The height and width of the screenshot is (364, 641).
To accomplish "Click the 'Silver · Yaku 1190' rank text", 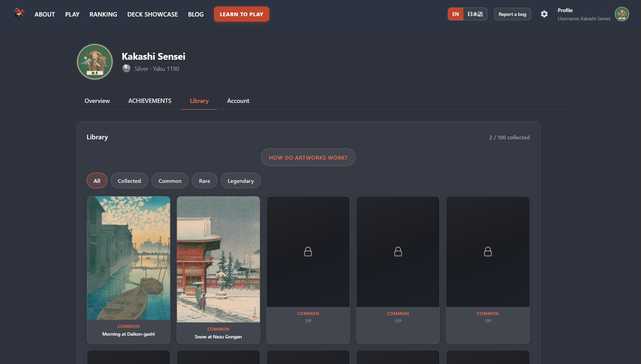I will [157, 69].
